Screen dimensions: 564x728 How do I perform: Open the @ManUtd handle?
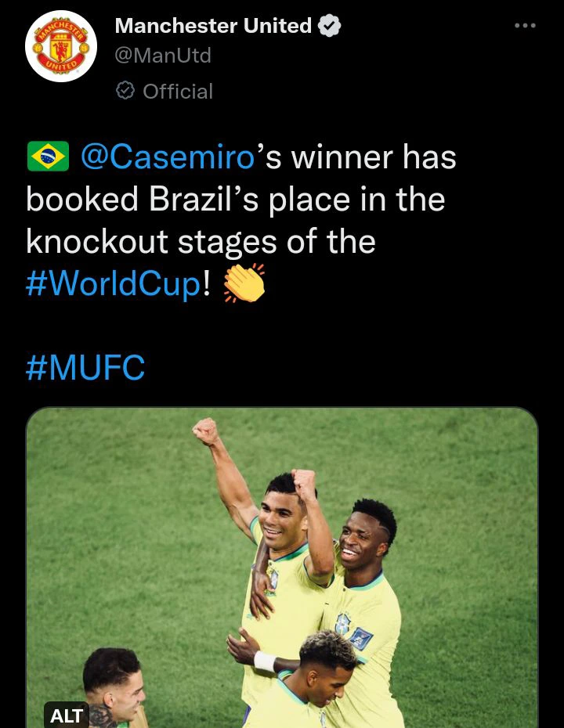click(x=163, y=56)
